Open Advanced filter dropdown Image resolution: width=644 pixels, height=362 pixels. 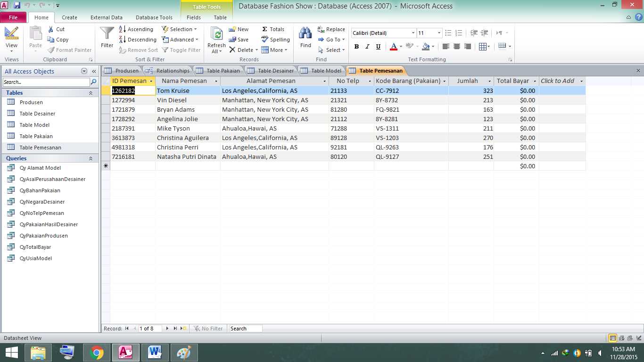(x=180, y=40)
